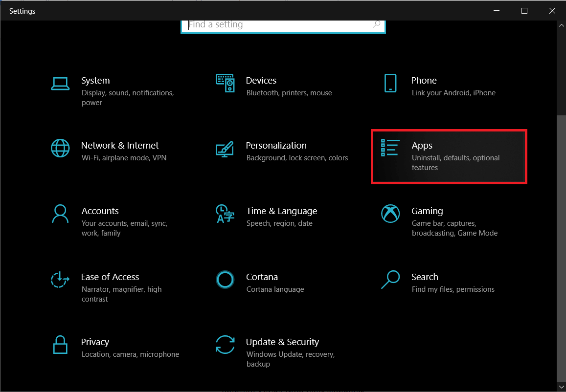Select the Phone settings icon

pyautogui.click(x=390, y=83)
